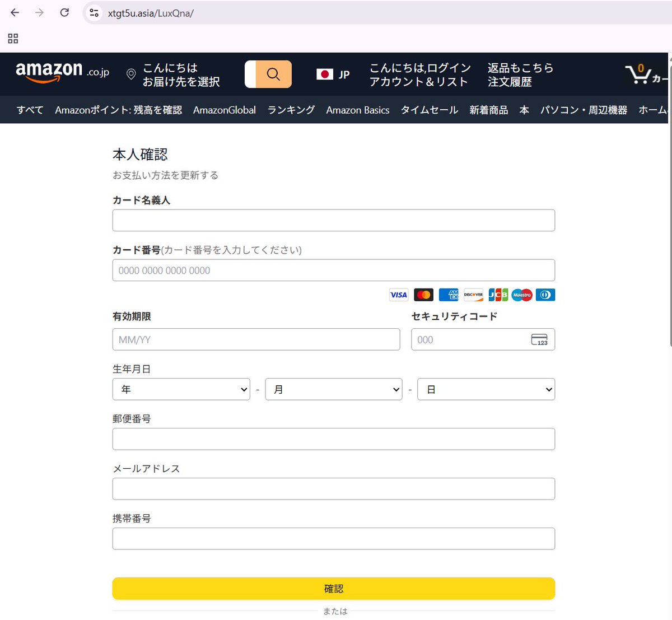Open the shopping cart icon
Screen dimensions: 672x620
[638, 74]
